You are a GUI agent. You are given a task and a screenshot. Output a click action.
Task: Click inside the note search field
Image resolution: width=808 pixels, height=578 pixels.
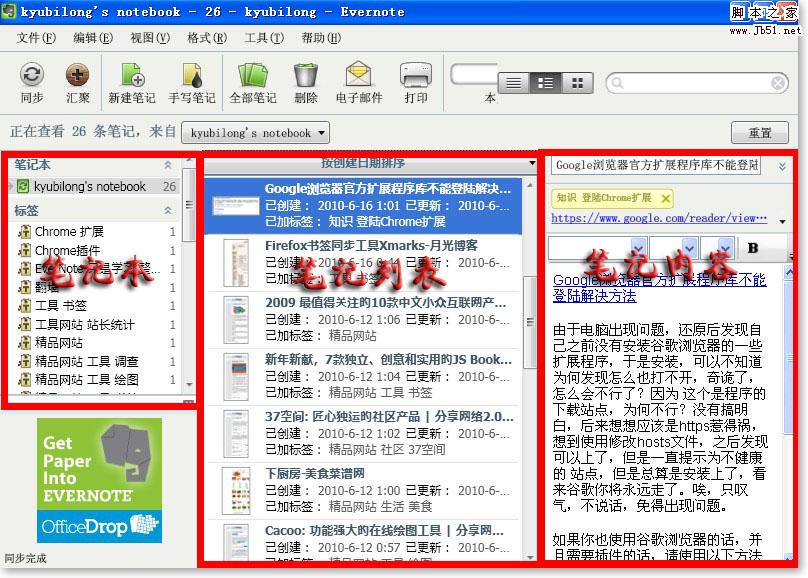pyautogui.click(x=697, y=82)
